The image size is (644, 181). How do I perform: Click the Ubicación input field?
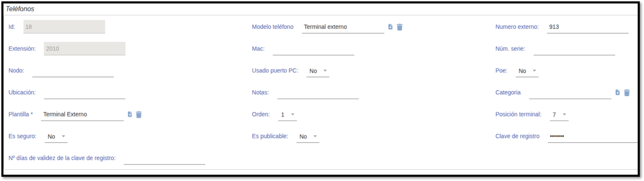(x=85, y=93)
